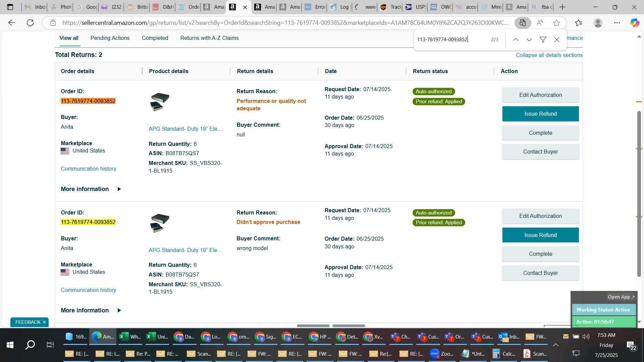This screenshot has width=644, height=362.
Task: Open Edge settings and more menu
Action: [617, 23]
